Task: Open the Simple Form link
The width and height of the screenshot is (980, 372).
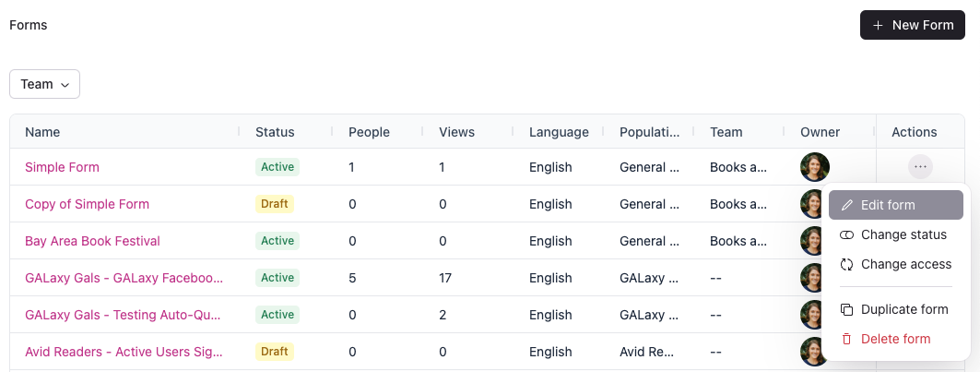Action: coord(62,167)
